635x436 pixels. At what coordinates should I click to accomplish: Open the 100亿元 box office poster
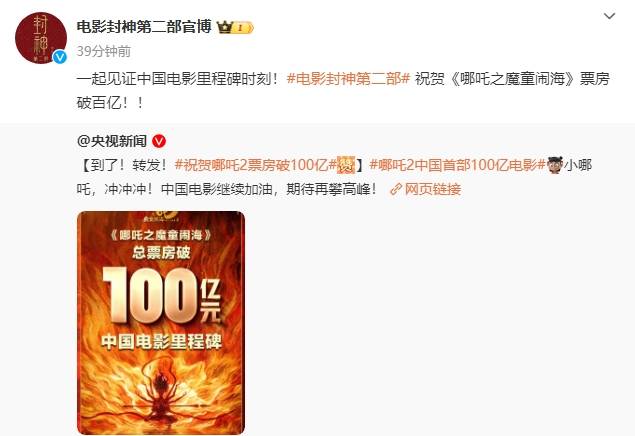[161, 323]
